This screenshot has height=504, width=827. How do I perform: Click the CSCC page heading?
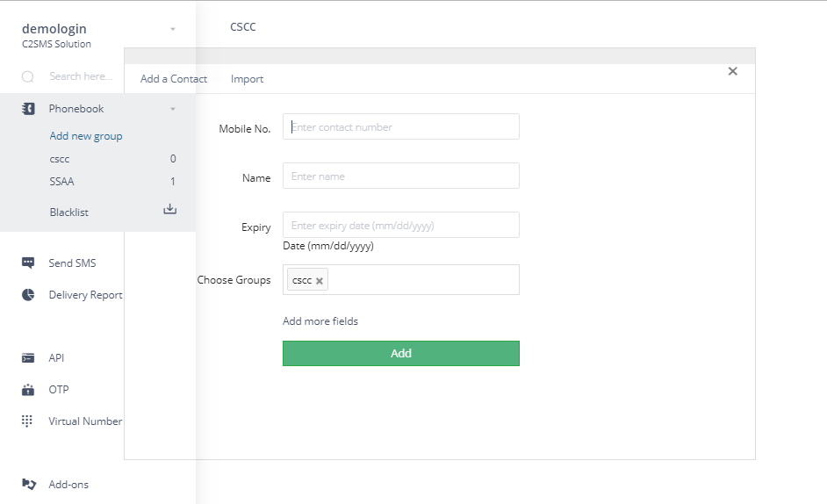(243, 27)
